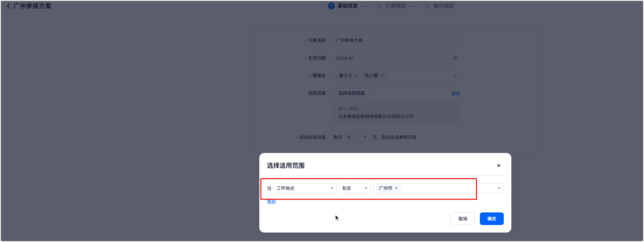
Task: Remove 张小娜 from administrators
Action: click(x=382, y=76)
